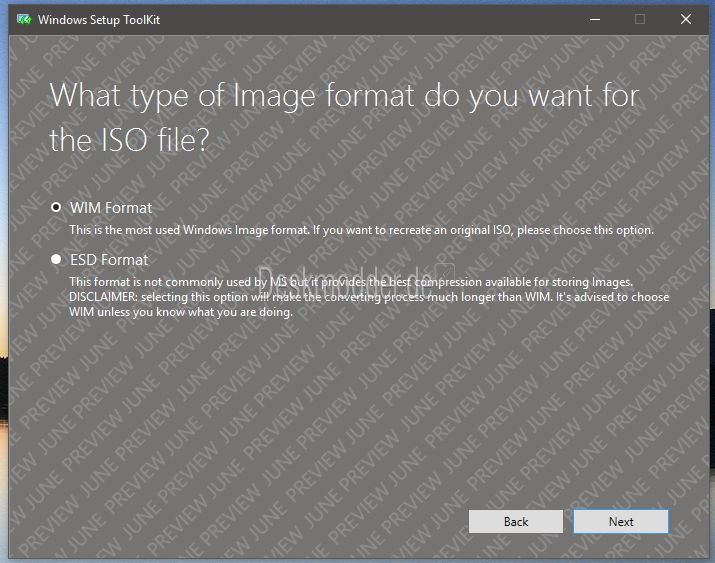Go to previous step with Back
This screenshot has width=715, height=563.
point(516,522)
